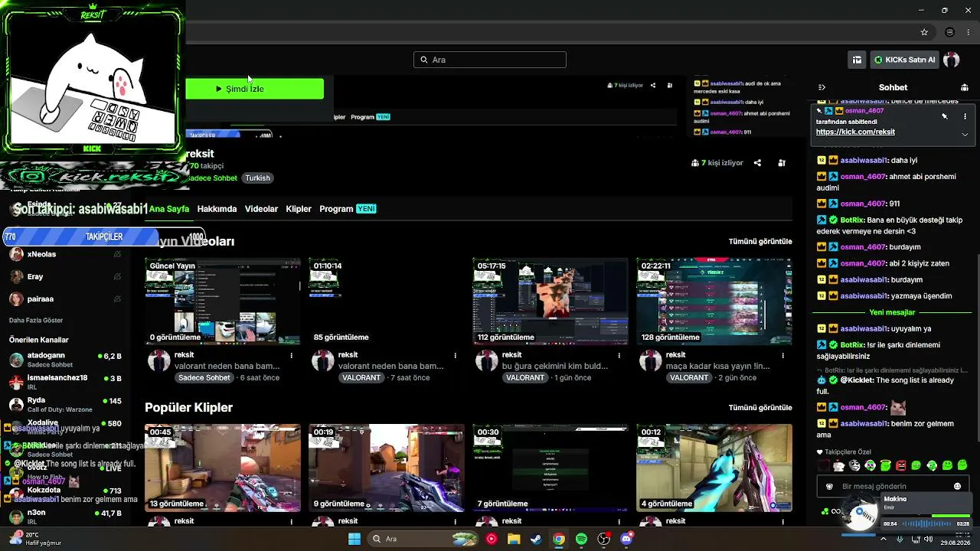
Task: Open the Windows Start menu
Action: click(x=354, y=539)
